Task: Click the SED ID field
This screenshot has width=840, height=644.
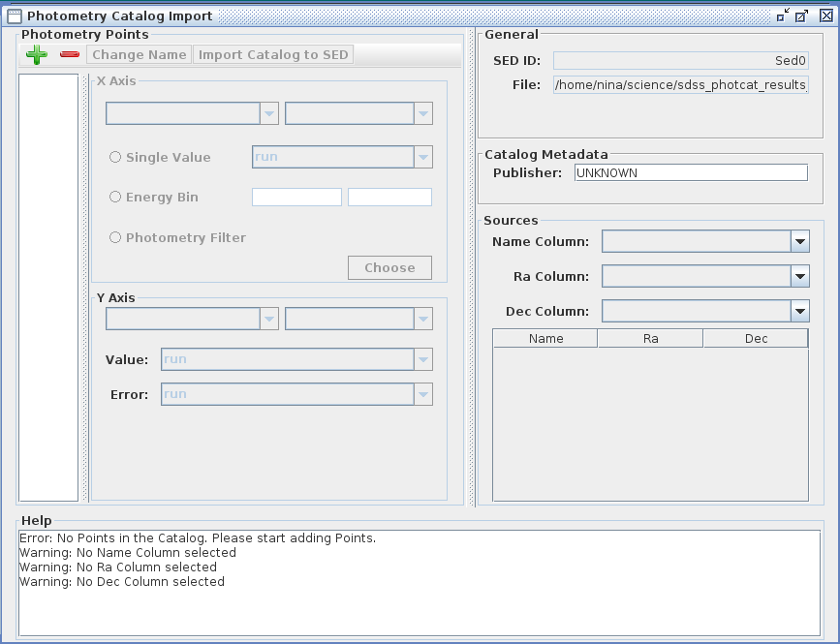Action: [x=680, y=60]
